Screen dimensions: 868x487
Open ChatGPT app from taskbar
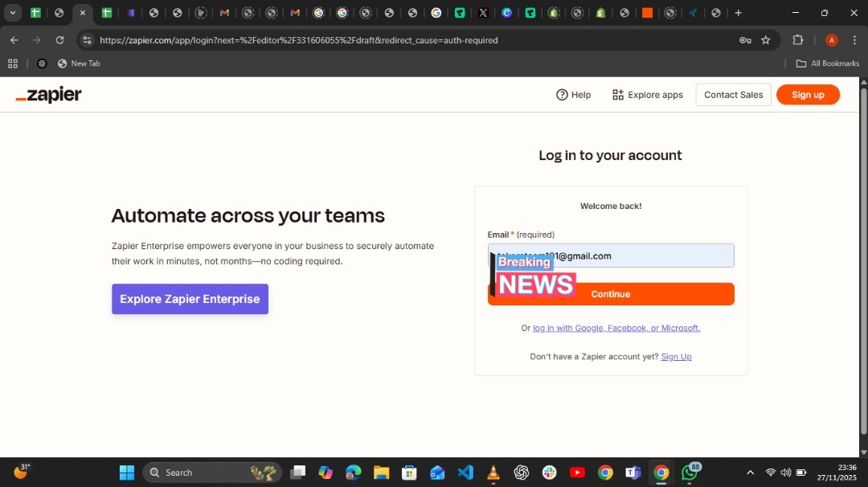point(521,473)
